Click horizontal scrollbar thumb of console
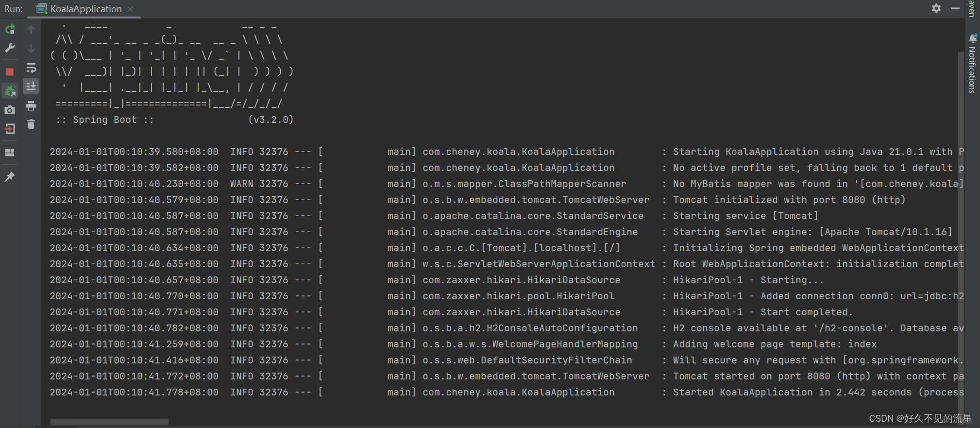This screenshot has width=980, height=428. click(x=109, y=422)
